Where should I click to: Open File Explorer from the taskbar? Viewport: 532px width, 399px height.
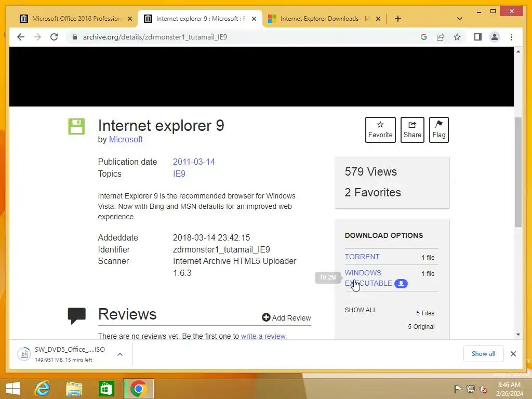[x=74, y=389]
